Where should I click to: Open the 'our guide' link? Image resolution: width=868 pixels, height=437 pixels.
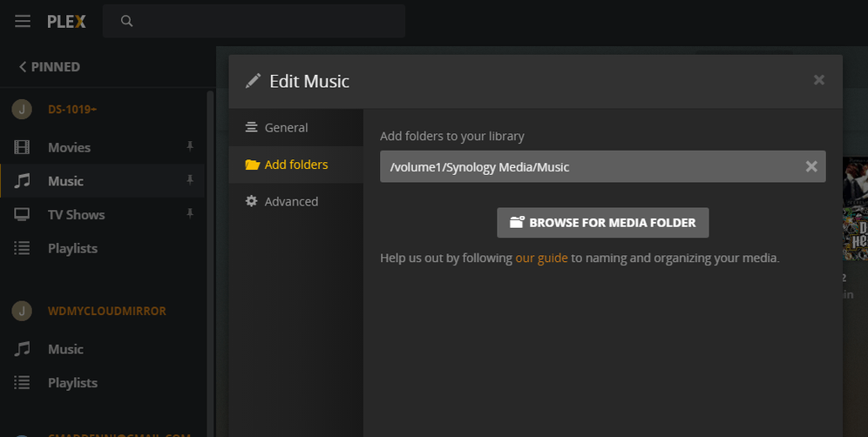pos(541,258)
